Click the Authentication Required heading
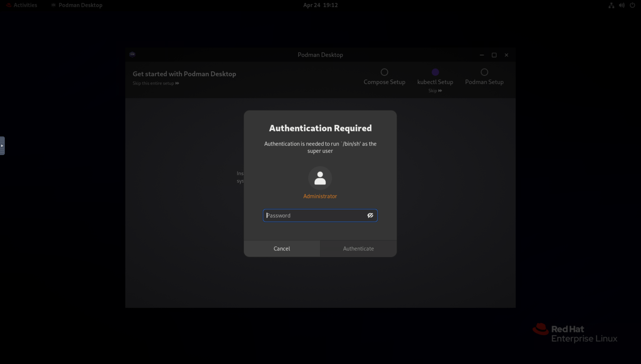 pos(320,128)
